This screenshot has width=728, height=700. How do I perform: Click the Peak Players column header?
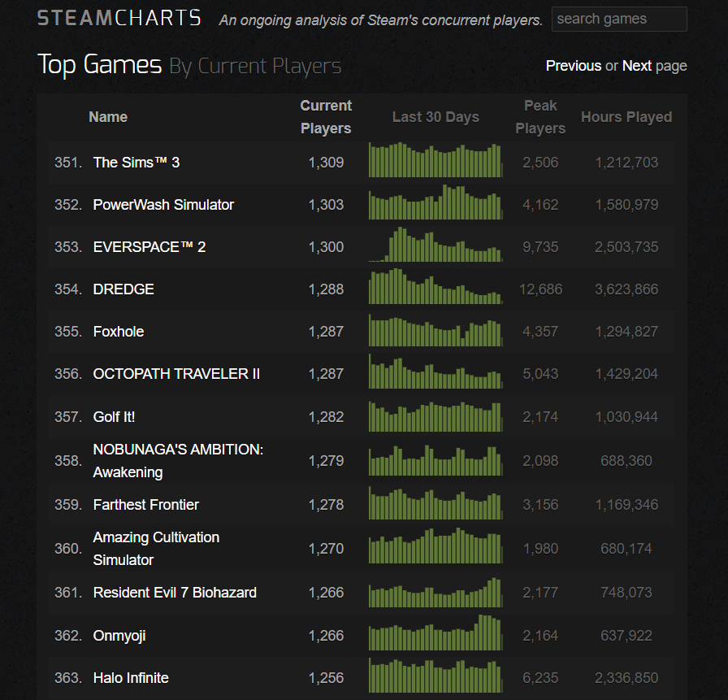(540, 116)
